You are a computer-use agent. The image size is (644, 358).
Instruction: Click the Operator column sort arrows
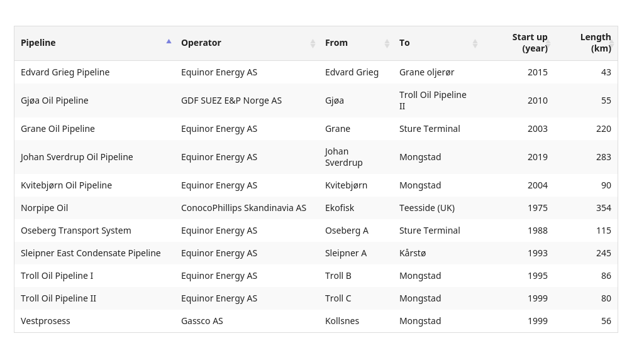(x=313, y=43)
